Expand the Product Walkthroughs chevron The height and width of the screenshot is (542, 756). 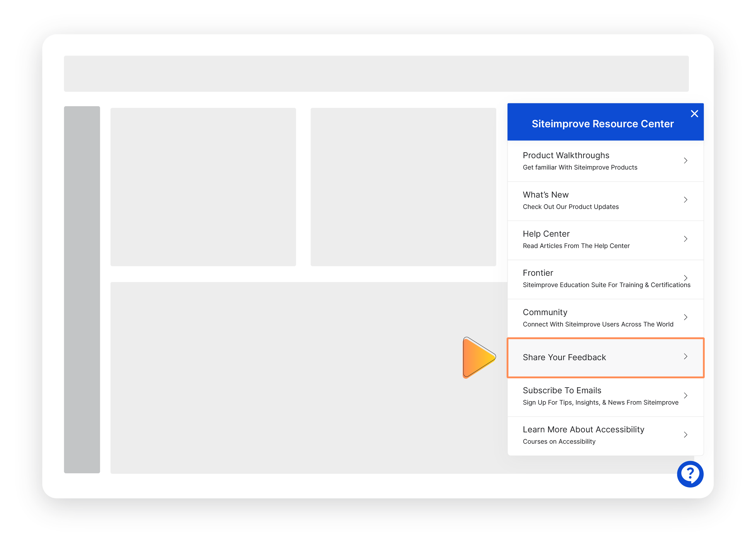[x=686, y=161]
